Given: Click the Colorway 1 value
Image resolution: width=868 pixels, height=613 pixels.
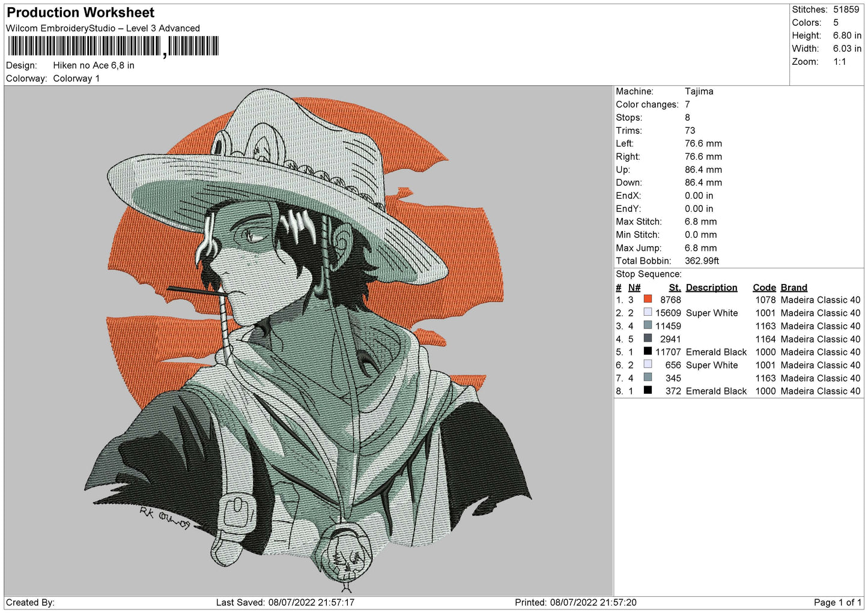Looking at the screenshot, I should tap(76, 79).
